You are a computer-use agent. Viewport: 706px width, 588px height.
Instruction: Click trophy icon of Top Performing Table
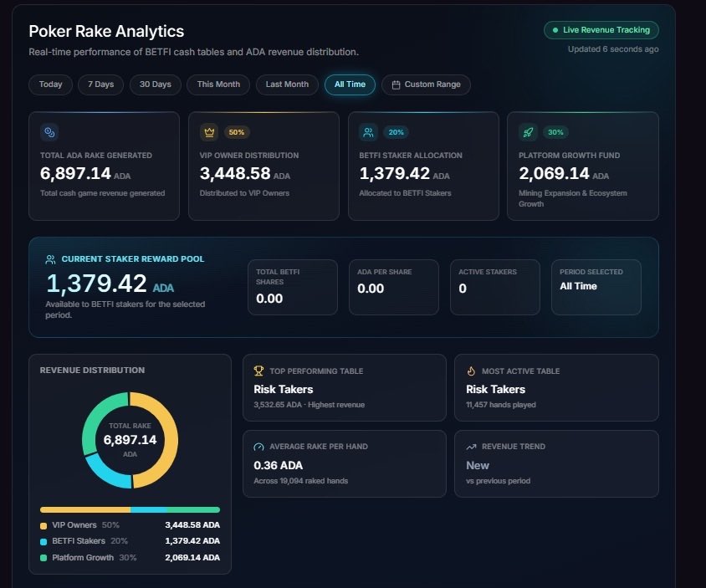[258, 371]
